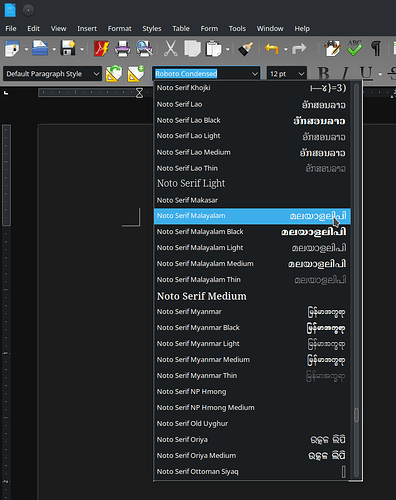Open the Underline style dropdown arrow

(x=380, y=74)
